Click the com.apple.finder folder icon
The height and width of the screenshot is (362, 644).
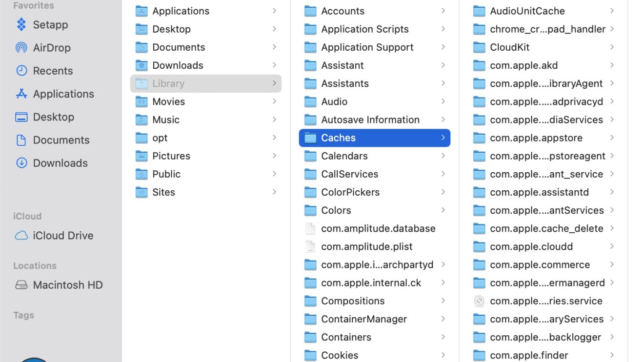[x=479, y=356]
